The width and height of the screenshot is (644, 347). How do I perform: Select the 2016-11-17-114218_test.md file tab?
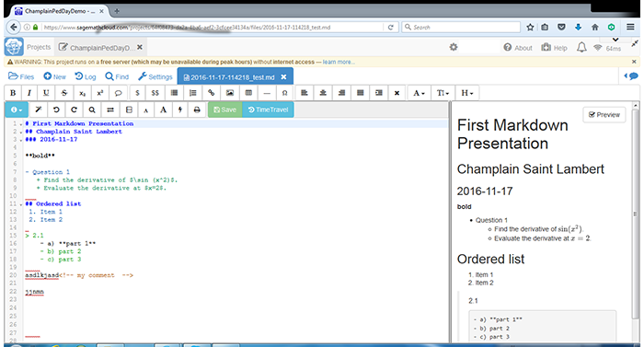[x=233, y=77]
